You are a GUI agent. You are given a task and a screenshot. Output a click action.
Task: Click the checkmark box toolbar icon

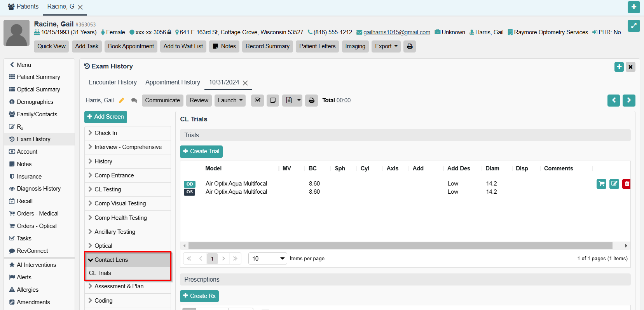(257, 100)
